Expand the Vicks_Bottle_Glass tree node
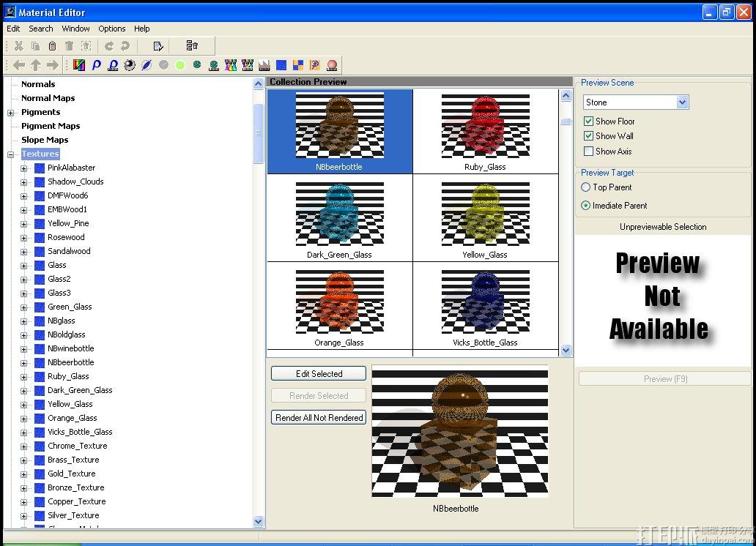The image size is (756, 546). point(23,433)
